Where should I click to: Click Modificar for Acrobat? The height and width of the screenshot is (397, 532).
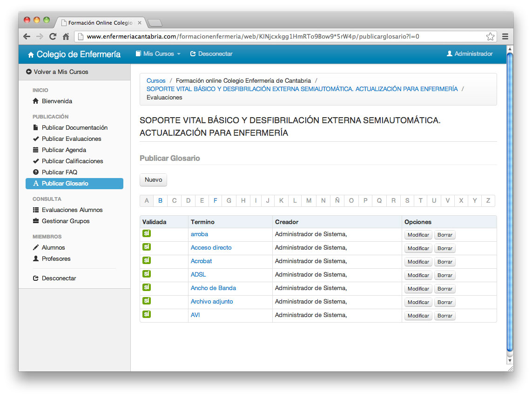point(418,262)
